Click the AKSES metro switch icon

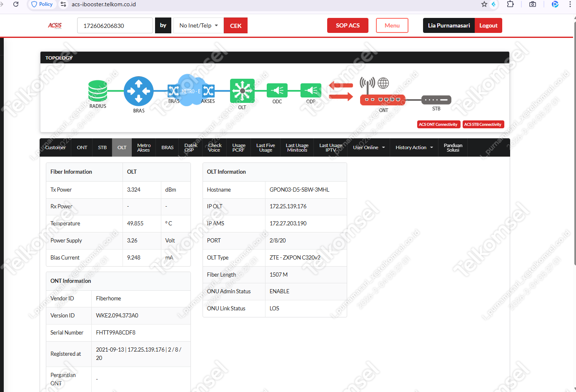click(x=208, y=91)
